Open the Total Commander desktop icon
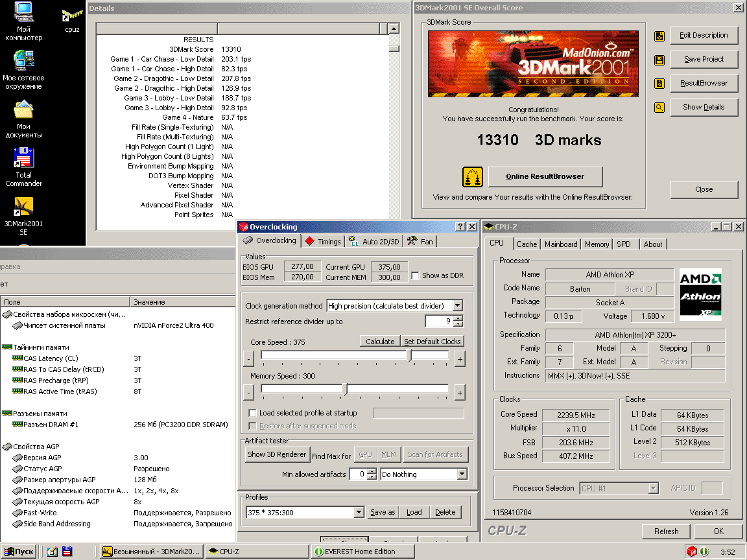Viewport: 747px width, 560px height. (23, 159)
